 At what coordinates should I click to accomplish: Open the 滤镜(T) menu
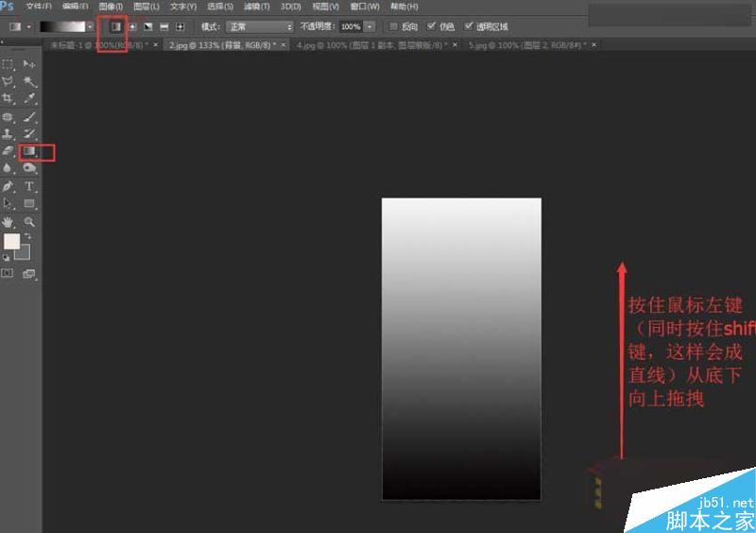(256, 7)
